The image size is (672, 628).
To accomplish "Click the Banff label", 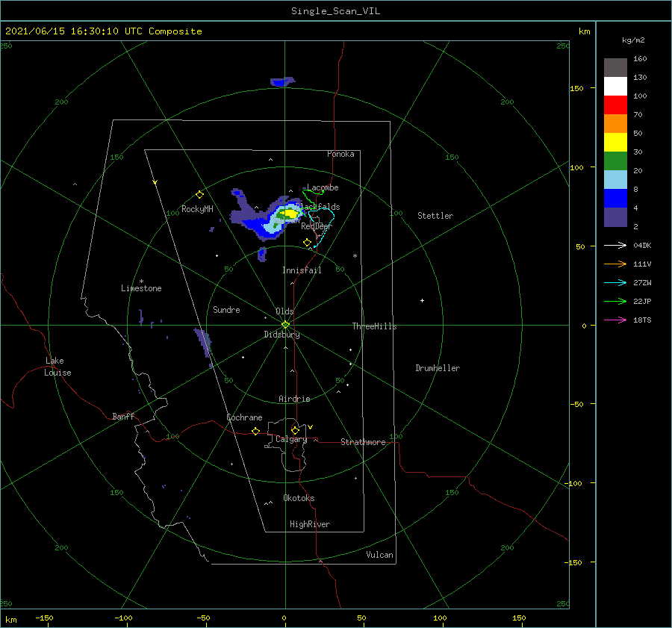I will [123, 417].
